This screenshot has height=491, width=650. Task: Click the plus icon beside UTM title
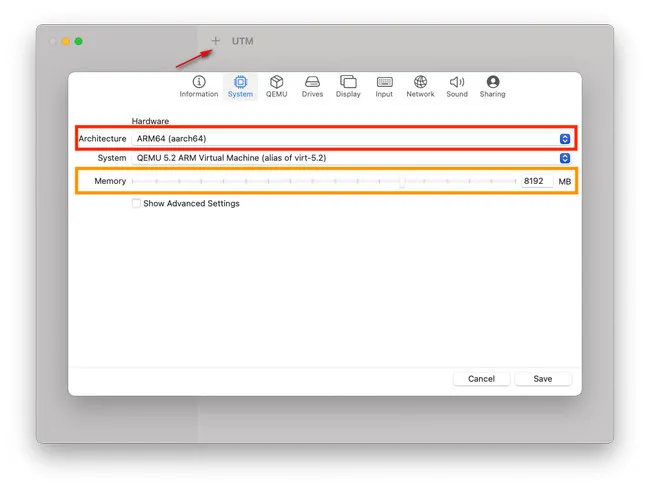(215, 41)
